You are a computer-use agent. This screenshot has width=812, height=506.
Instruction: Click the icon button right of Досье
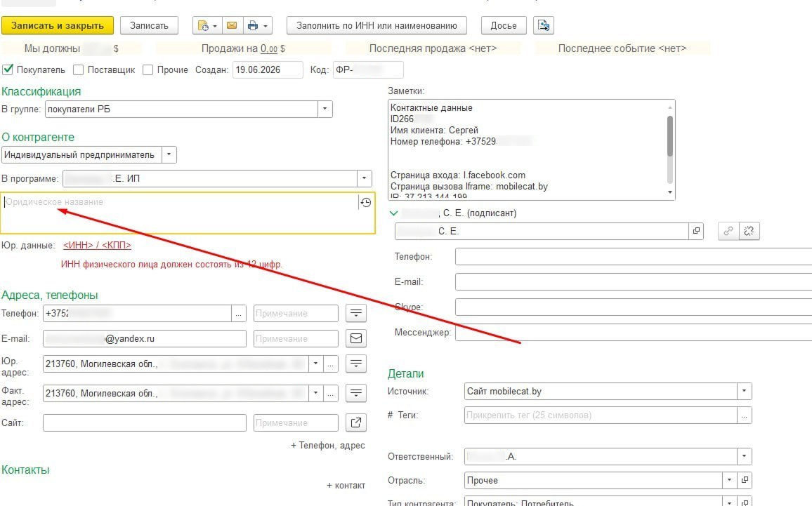(x=543, y=25)
